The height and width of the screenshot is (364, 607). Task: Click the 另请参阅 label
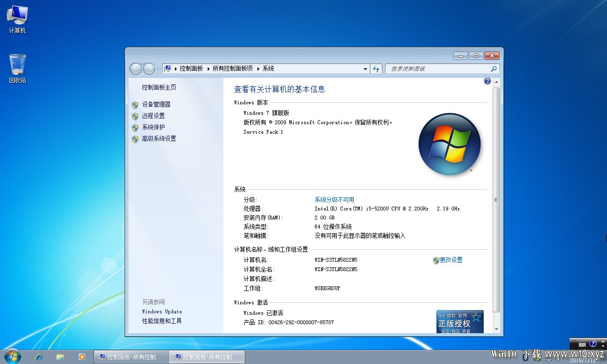[153, 302]
